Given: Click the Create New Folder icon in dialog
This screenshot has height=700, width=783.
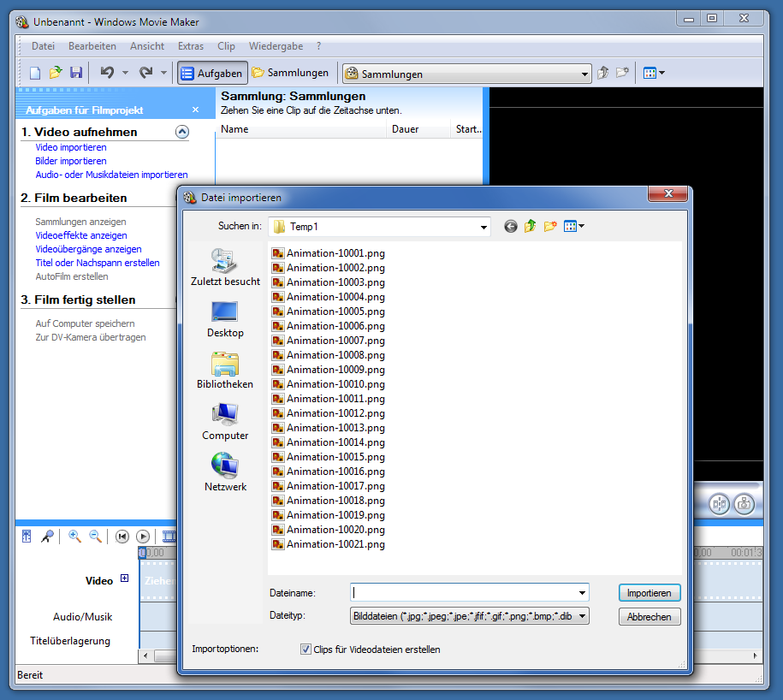Looking at the screenshot, I should (550, 227).
